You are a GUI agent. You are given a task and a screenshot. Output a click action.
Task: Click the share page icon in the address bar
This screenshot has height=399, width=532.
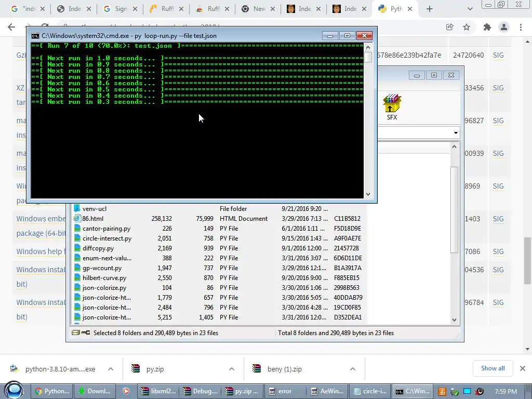coord(449,27)
